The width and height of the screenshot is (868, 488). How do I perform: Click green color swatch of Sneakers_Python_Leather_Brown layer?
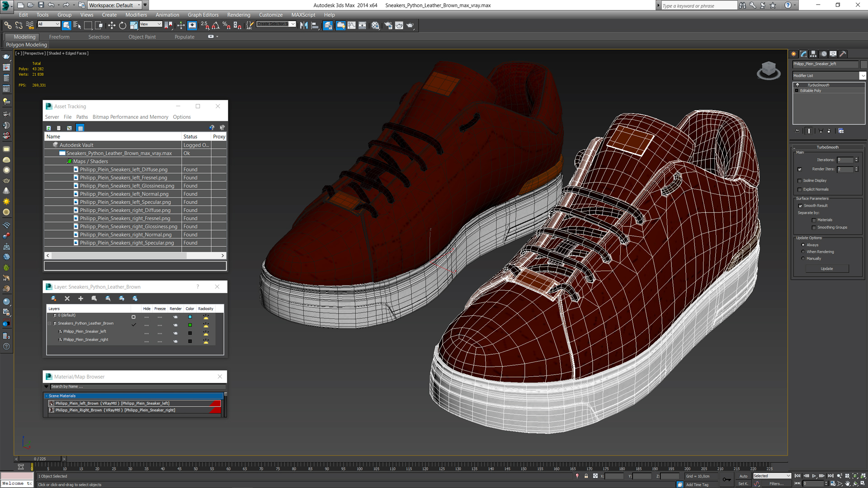(x=190, y=325)
